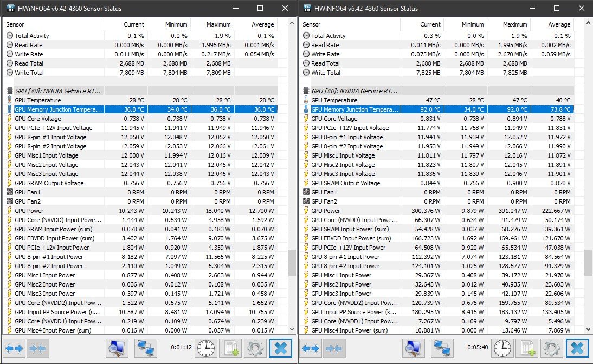
Task: Click lightning icon of GPU Power in right window
Action: 306,211
